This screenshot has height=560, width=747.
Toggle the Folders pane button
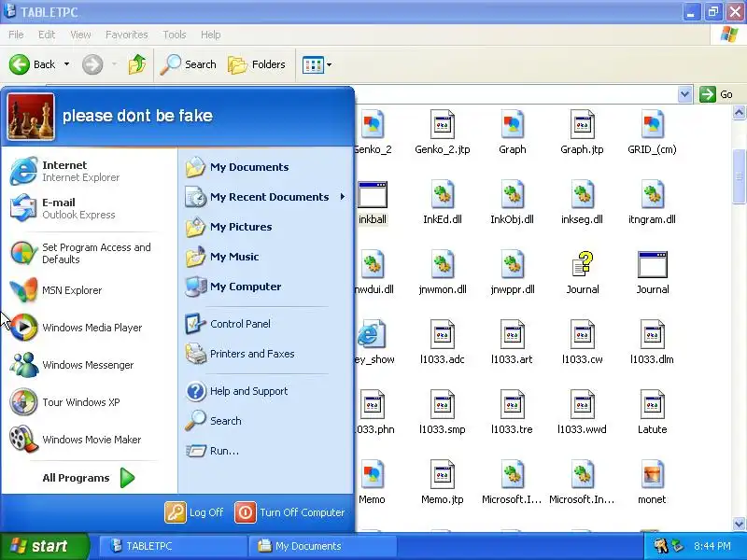pos(256,64)
